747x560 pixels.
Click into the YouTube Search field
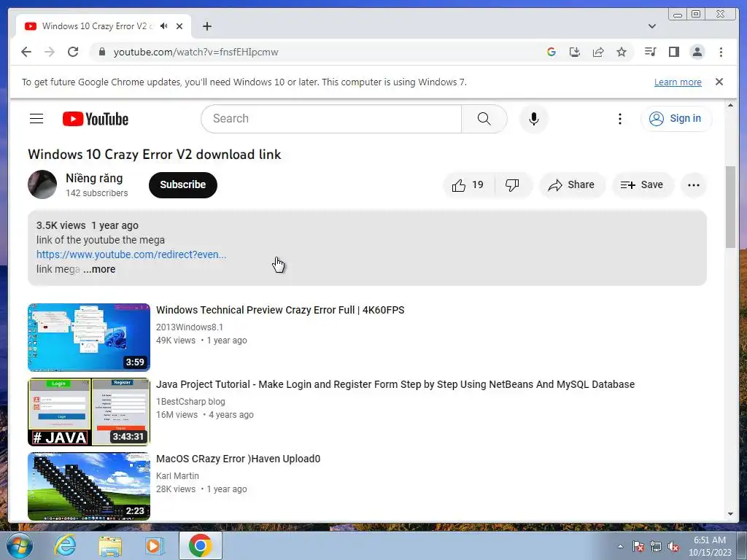tap(331, 119)
